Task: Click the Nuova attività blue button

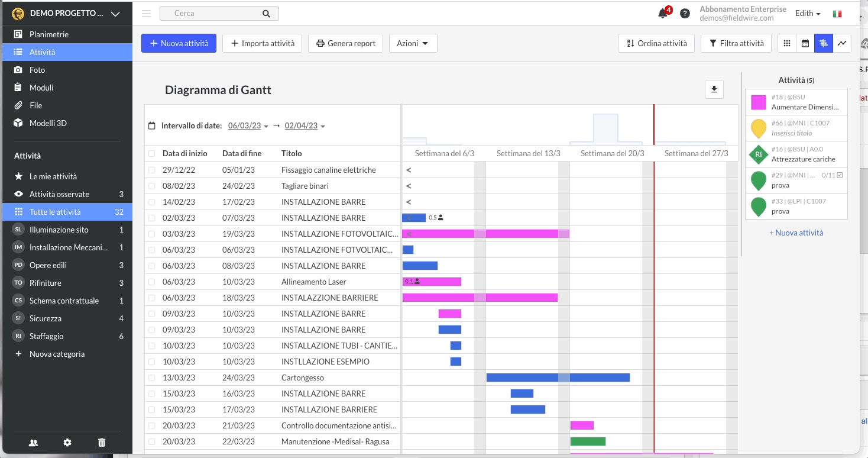Action: (179, 43)
